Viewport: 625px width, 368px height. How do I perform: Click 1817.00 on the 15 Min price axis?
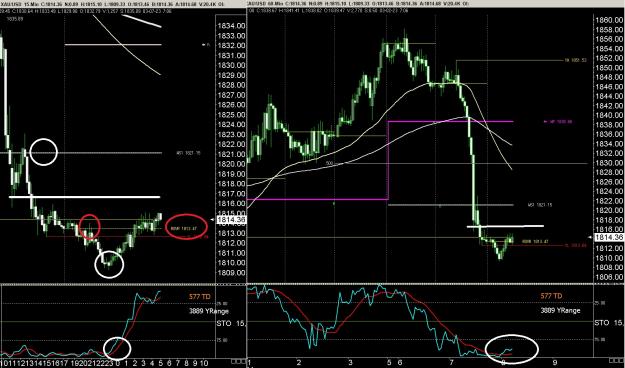231,194
